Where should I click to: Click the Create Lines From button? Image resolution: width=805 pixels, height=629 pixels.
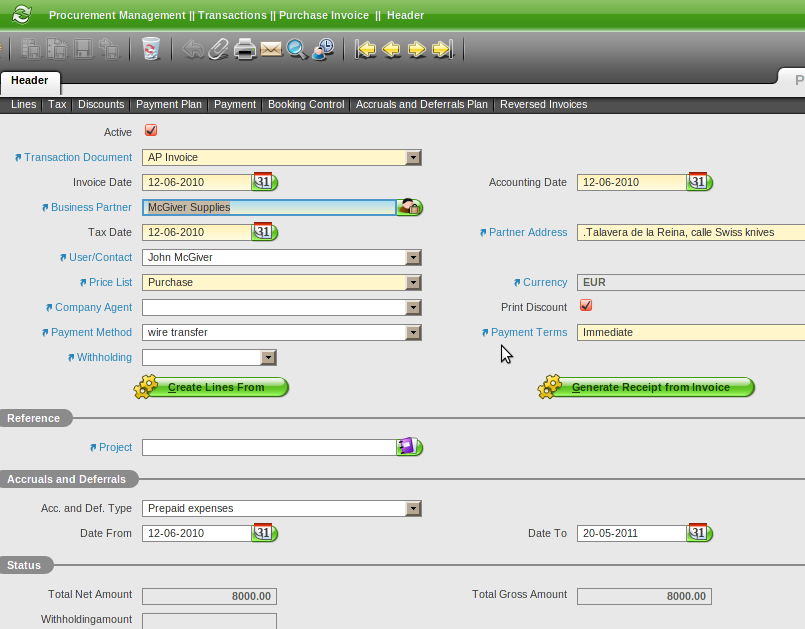click(x=212, y=387)
